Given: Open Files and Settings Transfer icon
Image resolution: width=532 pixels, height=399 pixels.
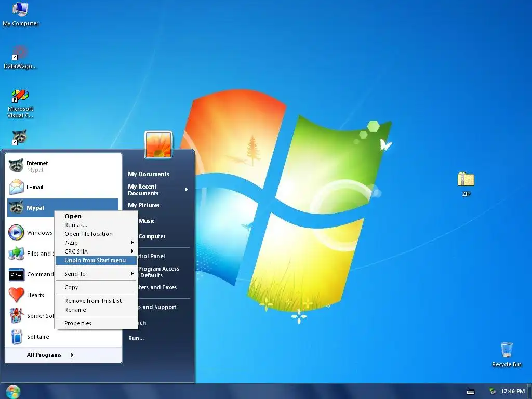Looking at the screenshot, I should 16,254.
